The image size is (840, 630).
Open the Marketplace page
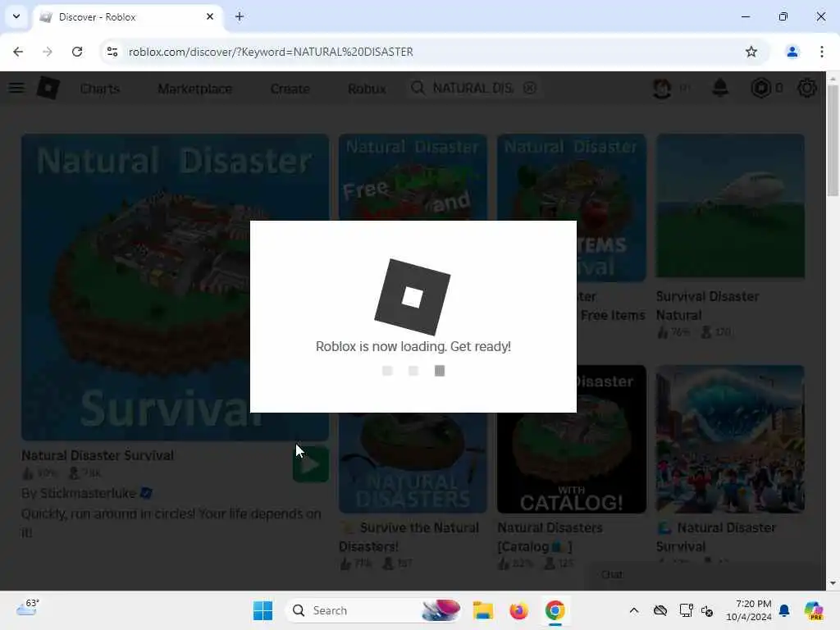[x=195, y=89]
